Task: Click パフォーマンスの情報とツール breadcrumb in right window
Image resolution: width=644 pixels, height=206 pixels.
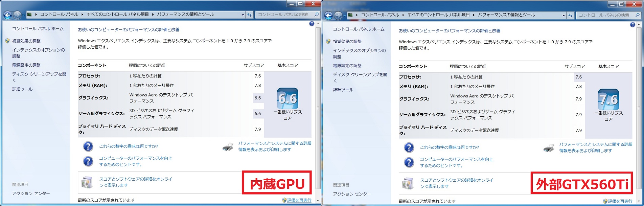Action: [x=506, y=15]
